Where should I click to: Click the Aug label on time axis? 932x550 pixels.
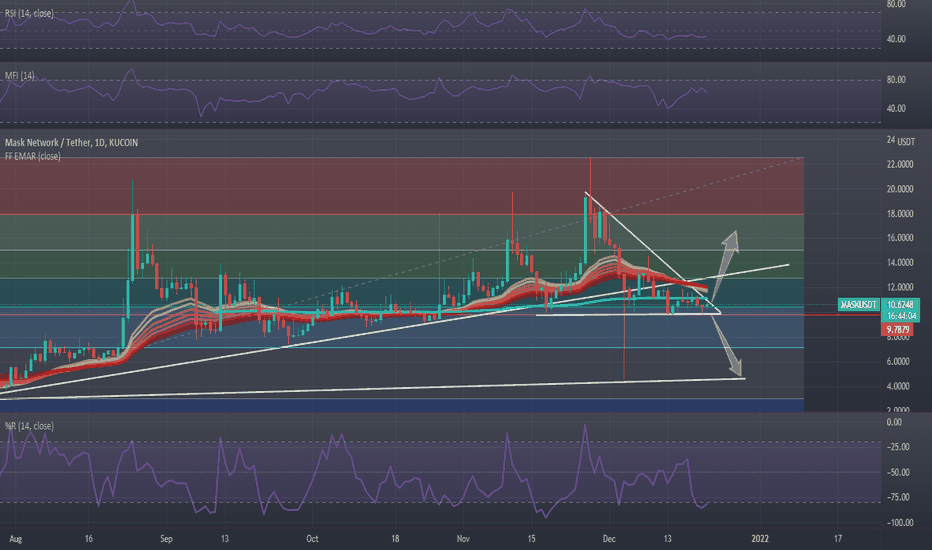tap(15, 539)
